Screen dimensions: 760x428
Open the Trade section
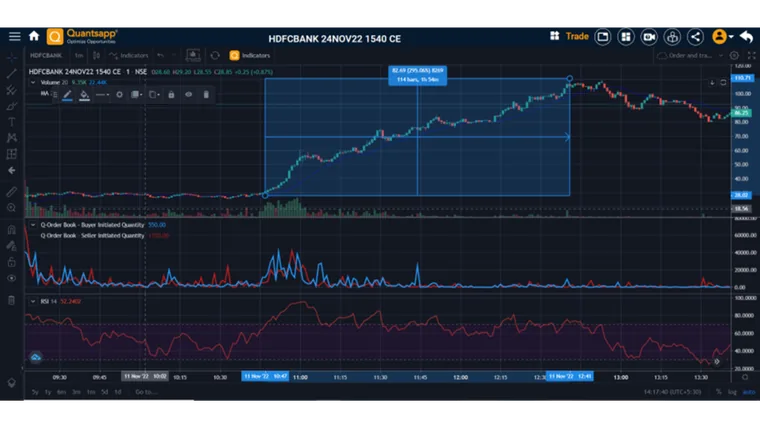point(577,36)
